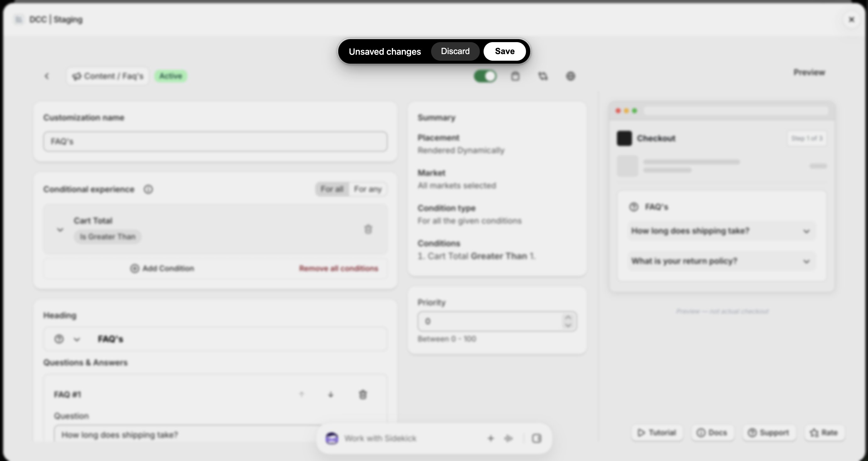The image size is (868, 461).
Task: Toggle the Sidekick side panel icon
Action: tap(536, 438)
